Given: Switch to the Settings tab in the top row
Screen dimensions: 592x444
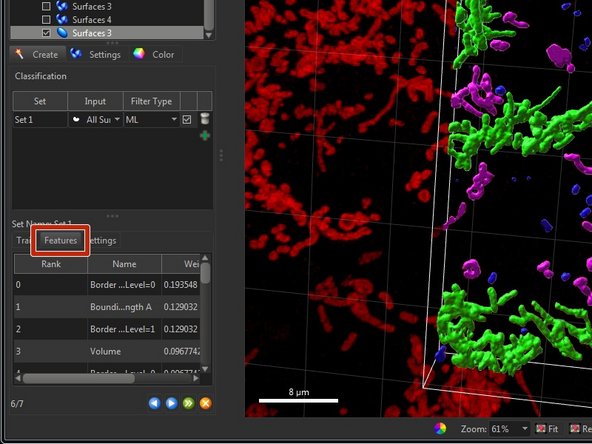Looking at the screenshot, I should pos(96,55).
